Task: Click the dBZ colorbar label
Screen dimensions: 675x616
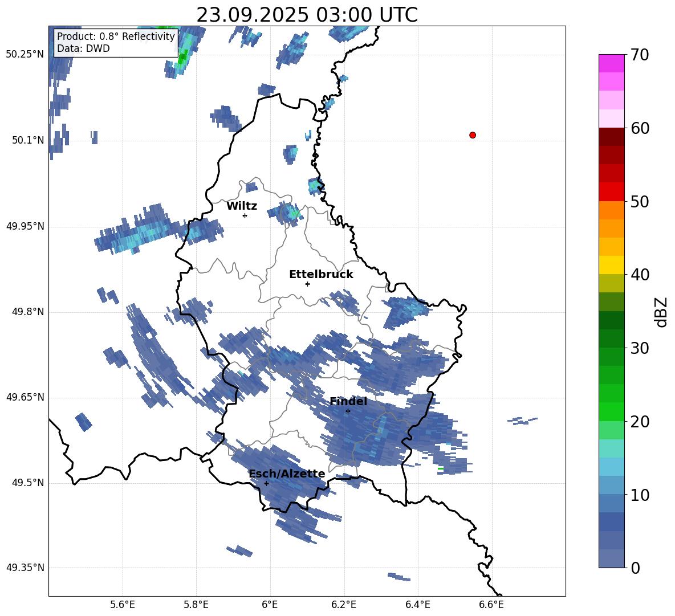Action: click(x=662, y=312)
